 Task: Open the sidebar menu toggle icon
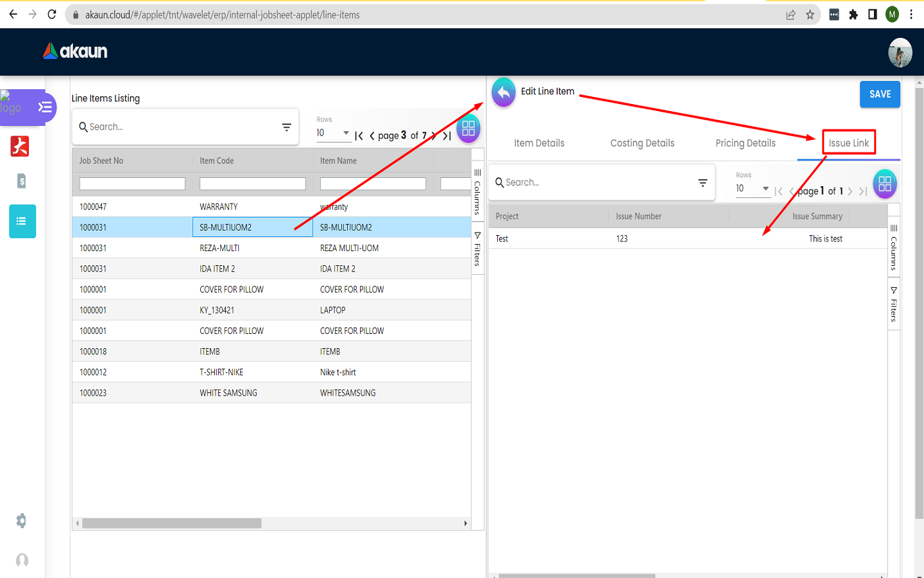pyautogui.click(x=45, y=107)
